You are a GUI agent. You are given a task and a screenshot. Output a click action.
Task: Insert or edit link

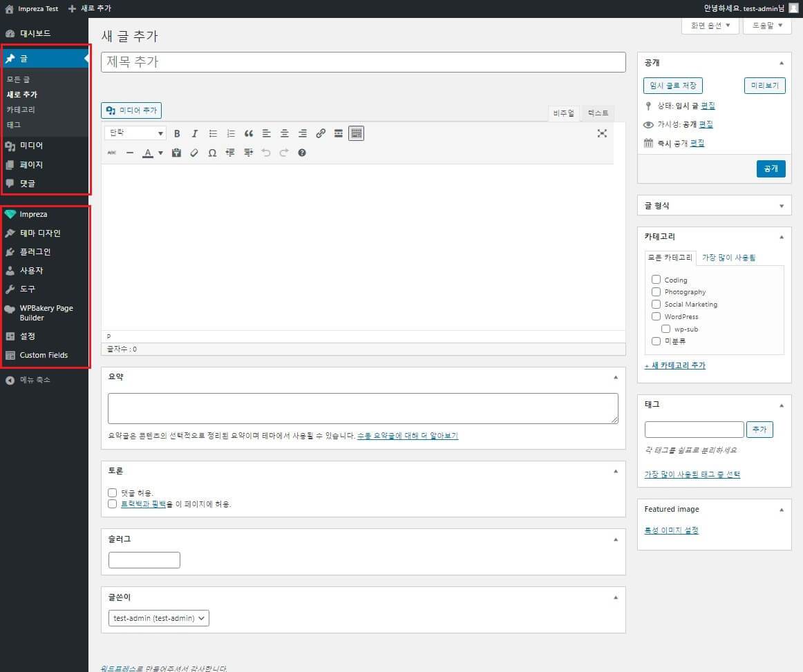[321, 133]
